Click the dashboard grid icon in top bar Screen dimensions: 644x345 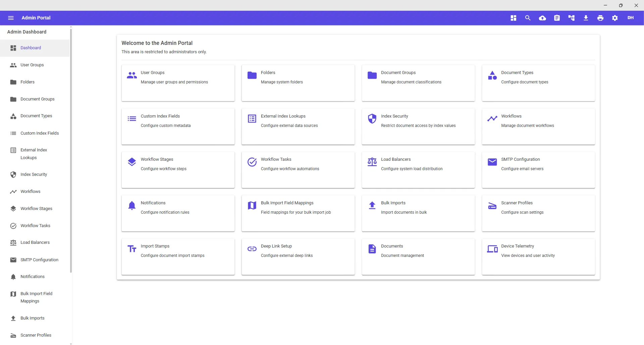513,18
